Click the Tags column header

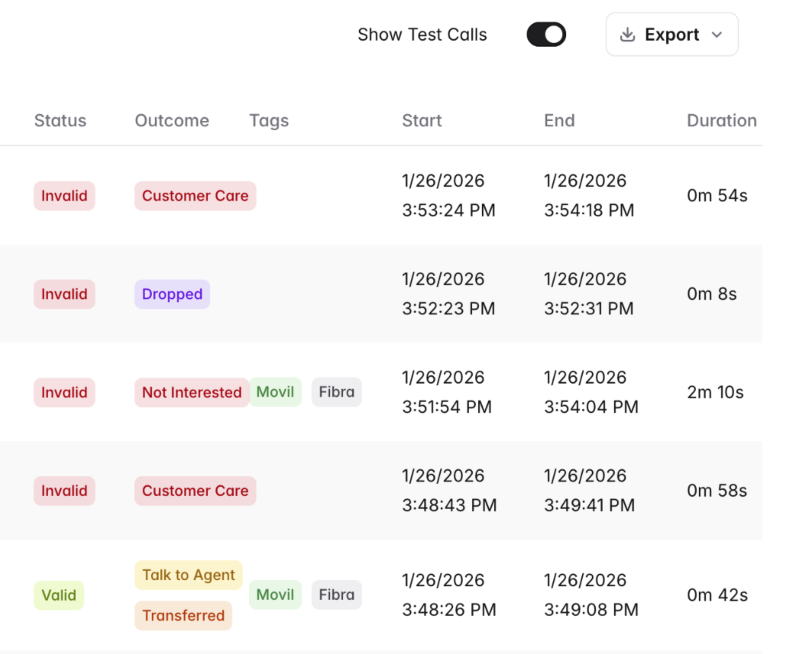pos(269,121)
